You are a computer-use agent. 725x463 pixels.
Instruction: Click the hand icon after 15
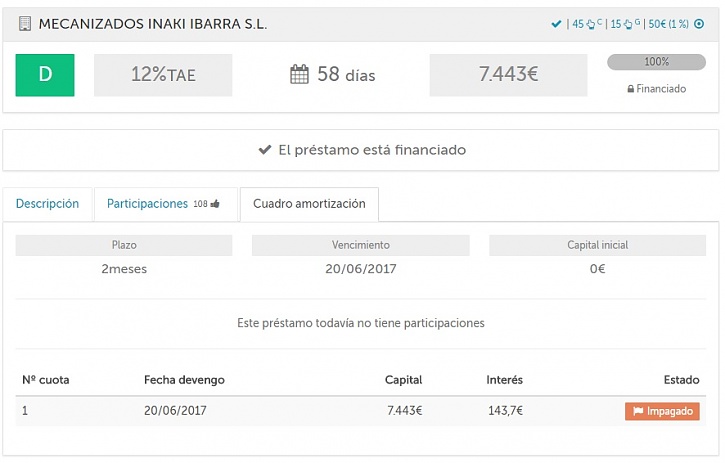pos(628,24)
